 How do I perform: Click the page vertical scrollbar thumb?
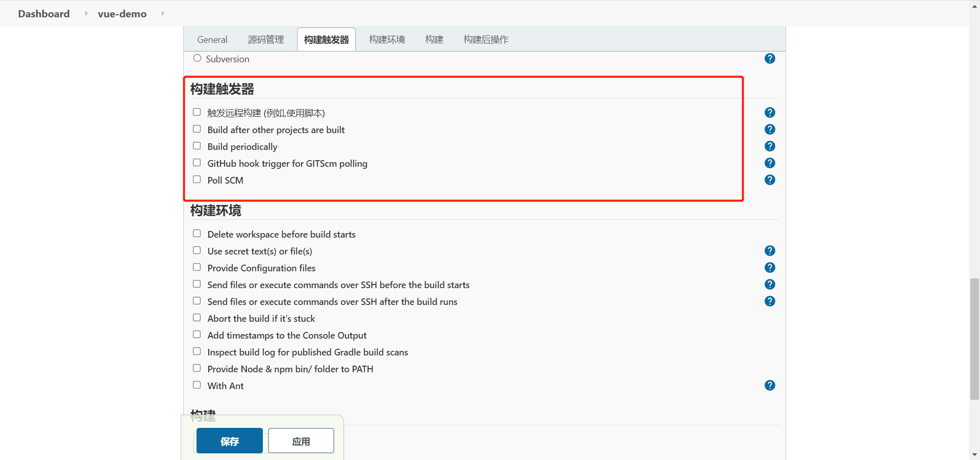click(974, 339)
